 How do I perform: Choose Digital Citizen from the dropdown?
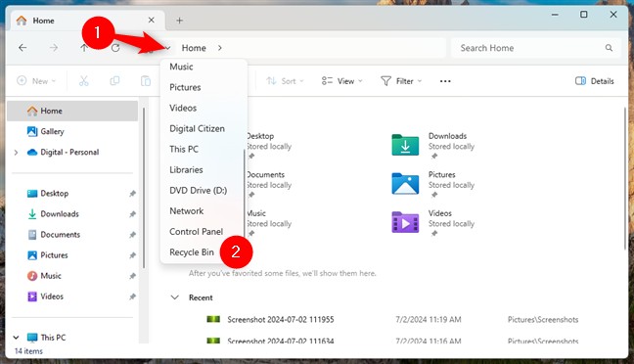[x=204, y=128]
